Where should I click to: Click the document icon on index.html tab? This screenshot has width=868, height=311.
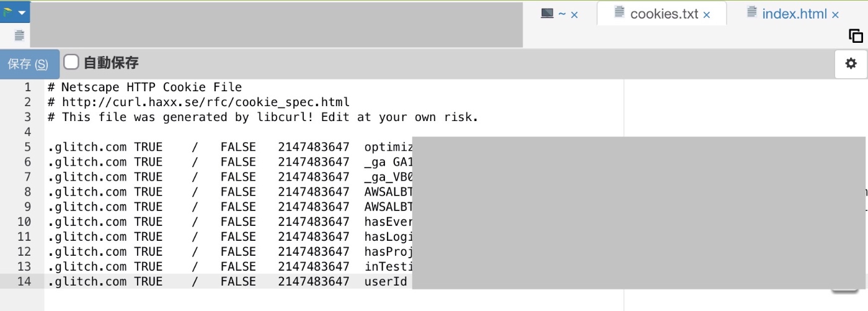(x=751, y=12)
